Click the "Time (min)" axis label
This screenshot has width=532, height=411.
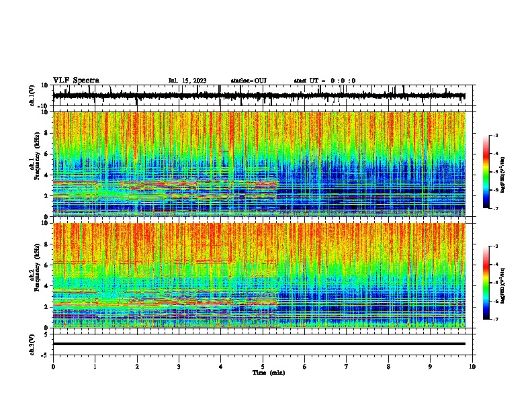pos(269,373)
